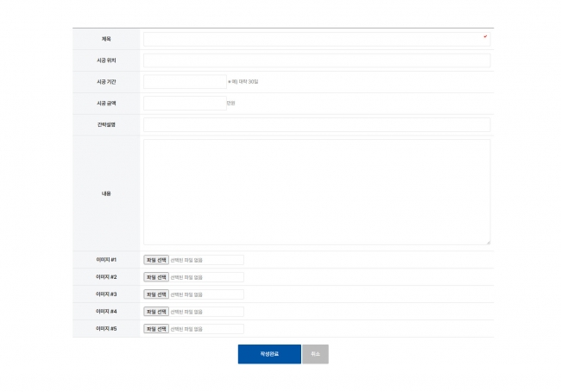Click the 내용 row label

tap(106, 193)
